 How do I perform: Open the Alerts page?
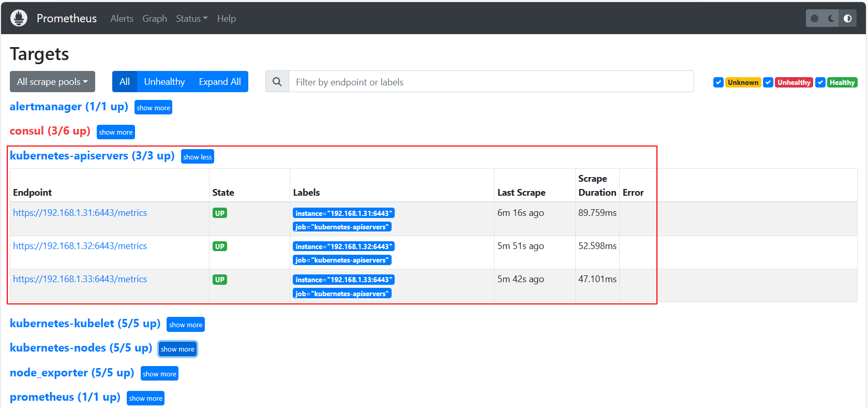[122, 19]
